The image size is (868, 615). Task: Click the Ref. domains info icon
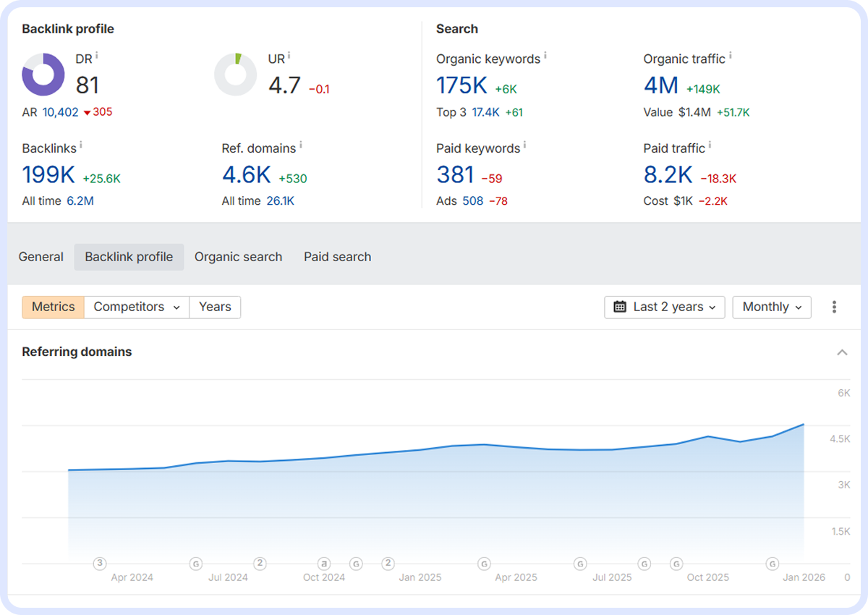301,145
